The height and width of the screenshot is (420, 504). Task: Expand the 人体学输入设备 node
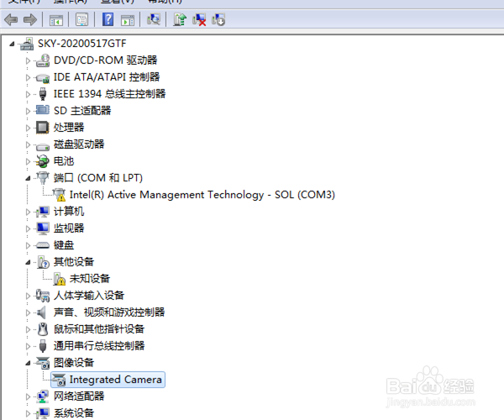click(x=28, y=296)
